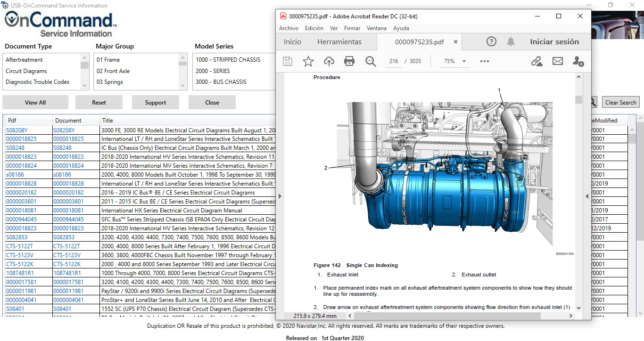
Task: Open Acrobat help question mark icon
Action: [x=491, y=41]
